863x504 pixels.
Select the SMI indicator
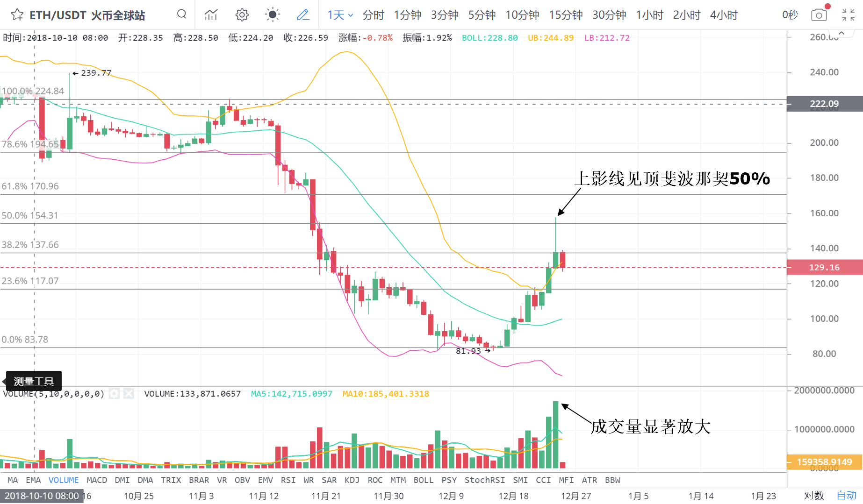pyautogui.click(x=520, y=480)
